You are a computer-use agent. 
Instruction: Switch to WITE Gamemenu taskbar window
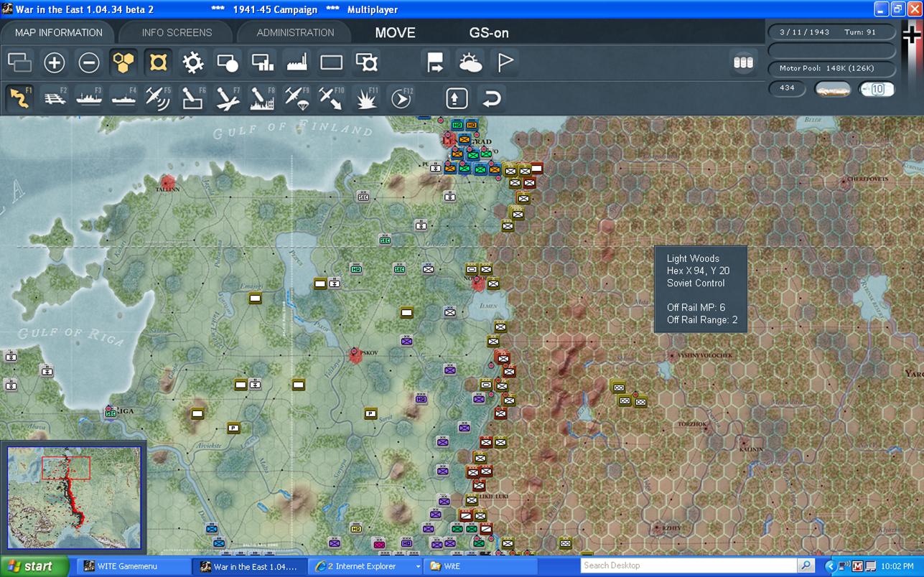[133, 566]
